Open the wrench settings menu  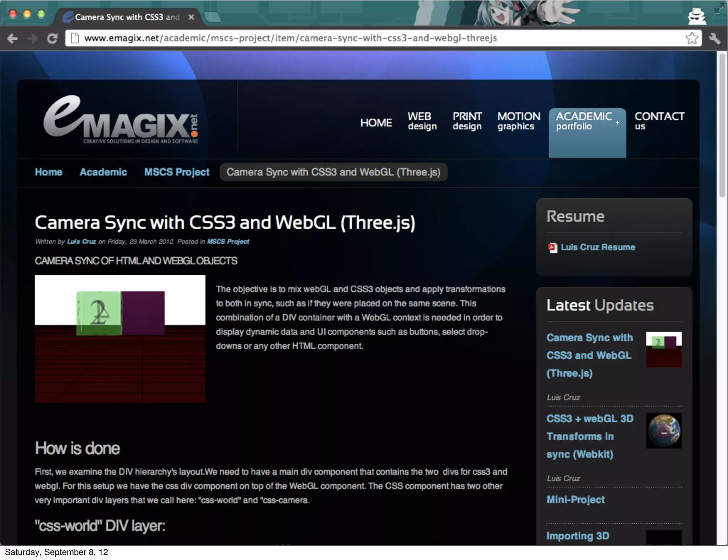coord(714,38)
